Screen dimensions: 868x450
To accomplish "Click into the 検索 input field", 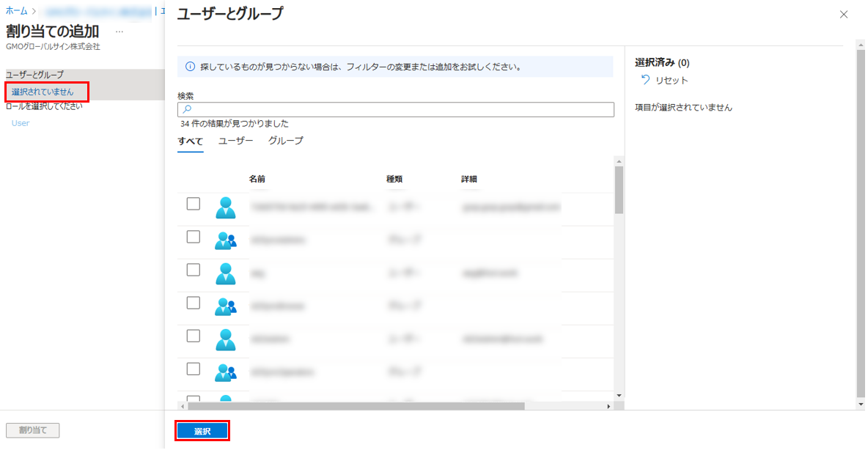I will (396, 109).
